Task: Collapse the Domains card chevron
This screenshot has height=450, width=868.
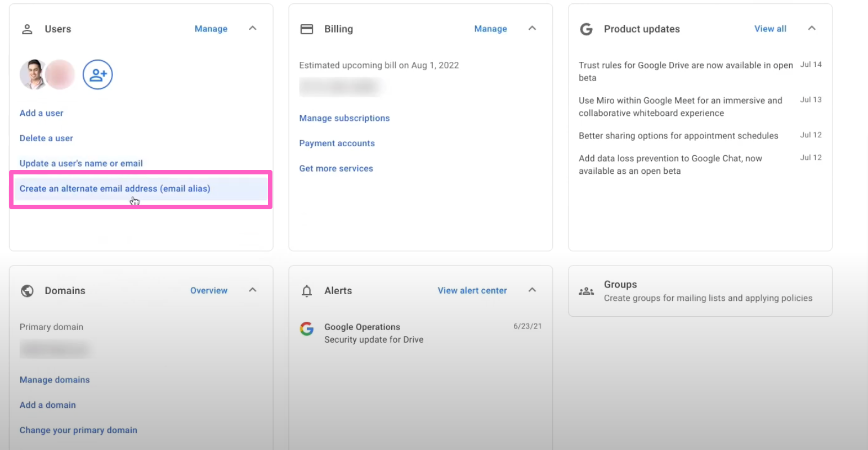Action: (x=253, y=290)
